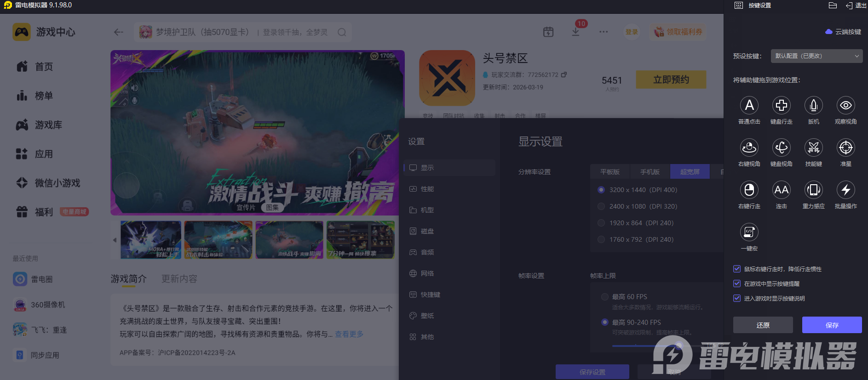Adjust the FPS limit slider handle
The image size is (868, 380).
coord(679,346)
